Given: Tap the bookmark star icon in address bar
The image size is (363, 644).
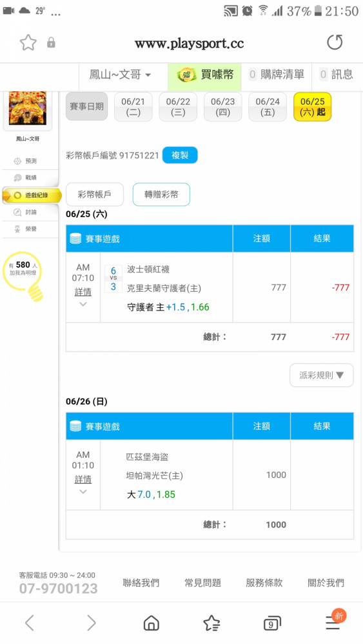Looking at the screenshot, I should point(28,43).
